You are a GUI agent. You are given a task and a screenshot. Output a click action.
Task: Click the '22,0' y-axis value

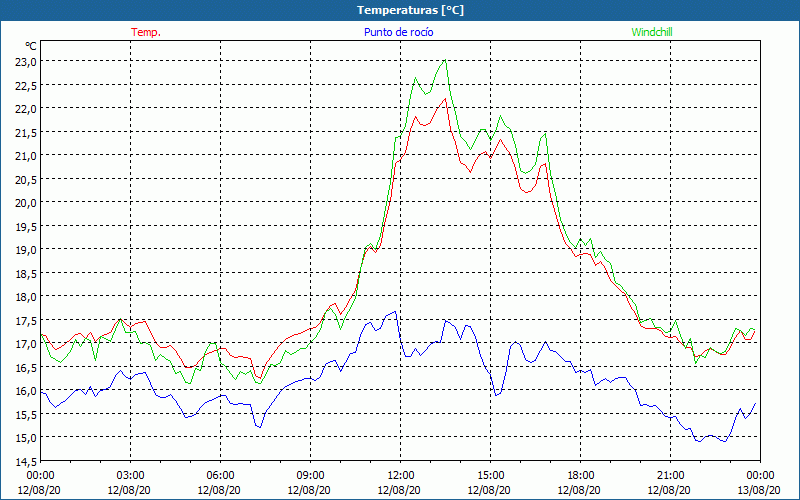tap(26, 109)
